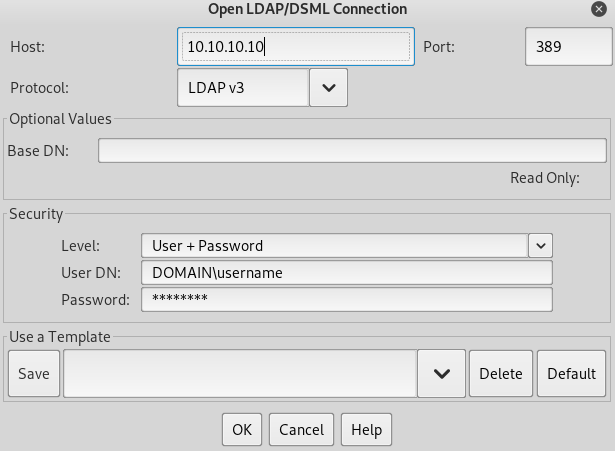This screenshot has height=451, width=615.
Task: Expand the Protocol dropdown arrow
Action: tap(328, 88)
